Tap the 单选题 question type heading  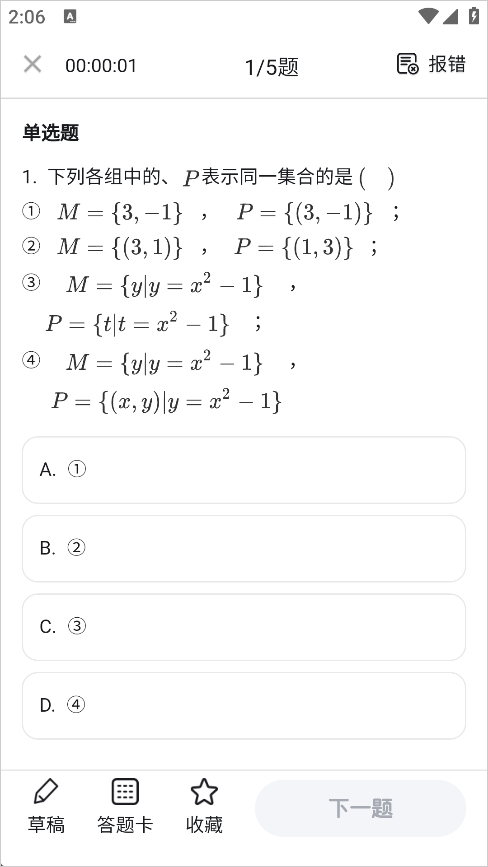pos(51,133)
